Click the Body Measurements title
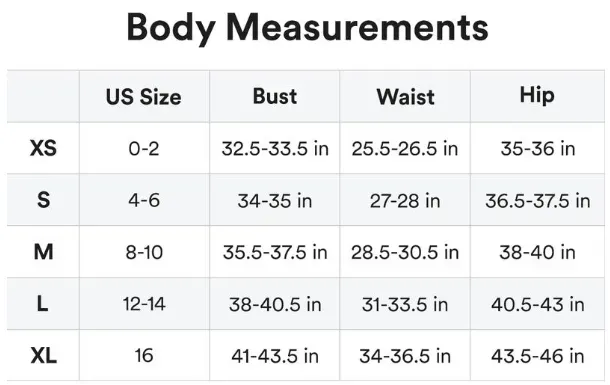Image resolution: width=610 pixels, height=385 pixels. (x=307, y=28)
